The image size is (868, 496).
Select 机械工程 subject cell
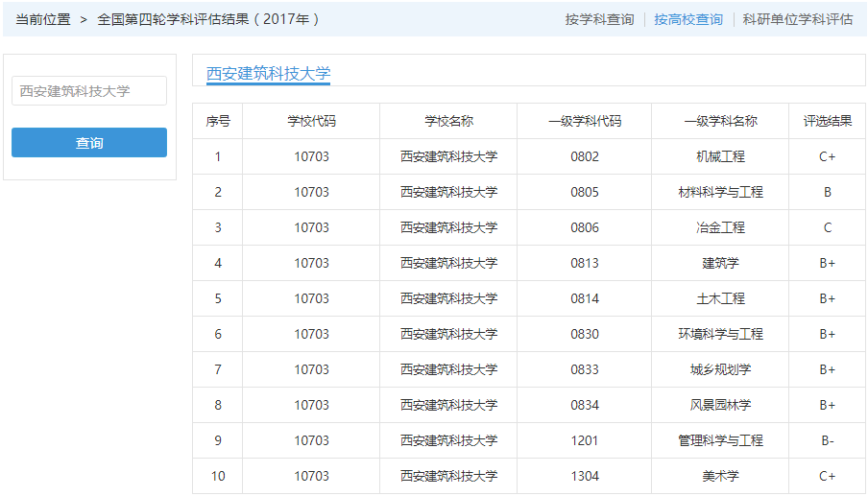720,156
